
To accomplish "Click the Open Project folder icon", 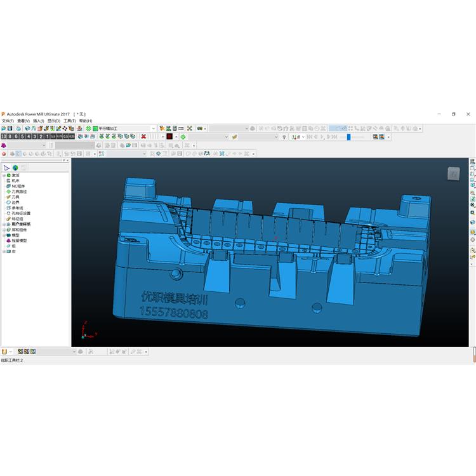I will 4,128.
